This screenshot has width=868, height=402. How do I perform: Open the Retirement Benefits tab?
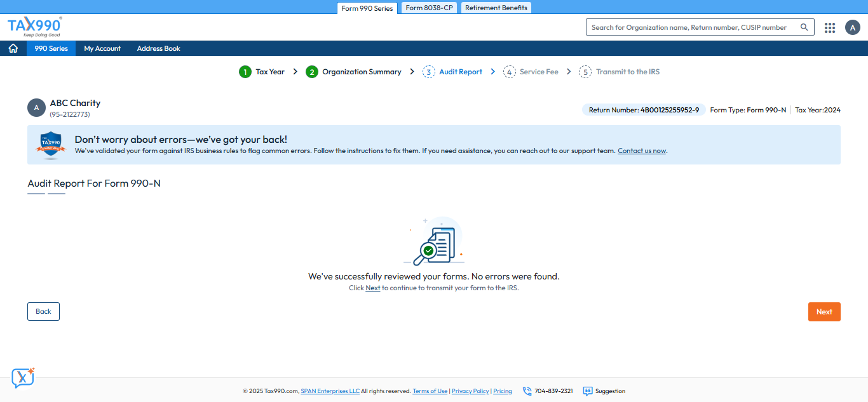pyautogui.click(x=496, y=8)
